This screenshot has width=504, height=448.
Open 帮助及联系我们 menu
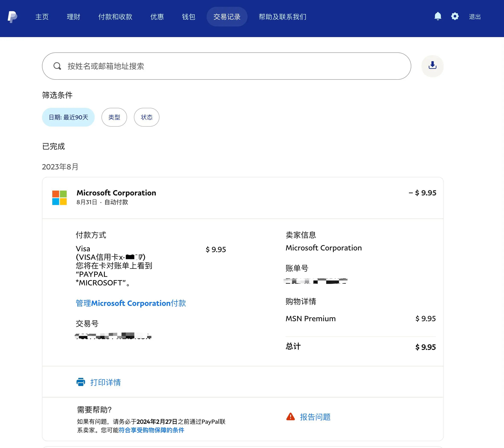point(282,17)
